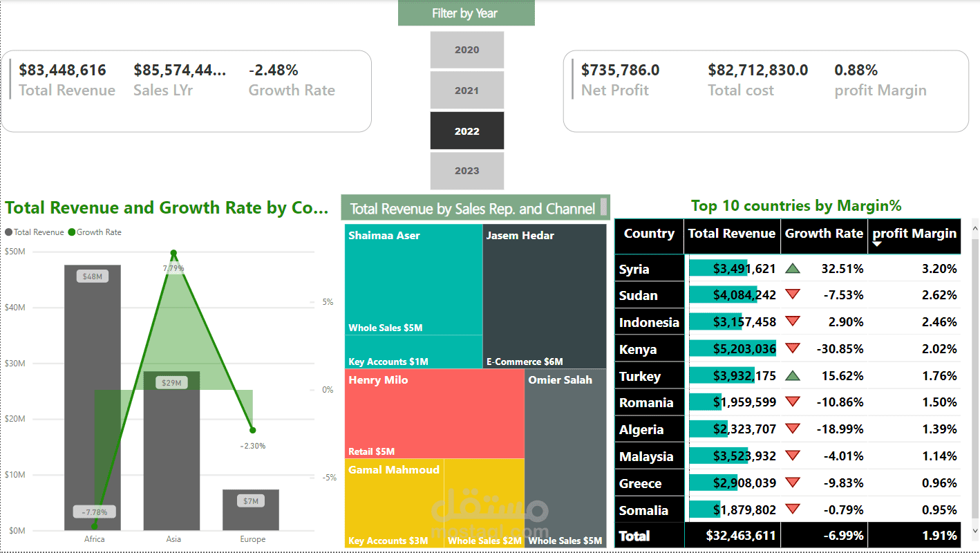The image size is (980, 553).
Task: Select Gamal Mahmoud's Key Accounts $3M tile
Action: (x=395, y=503)
